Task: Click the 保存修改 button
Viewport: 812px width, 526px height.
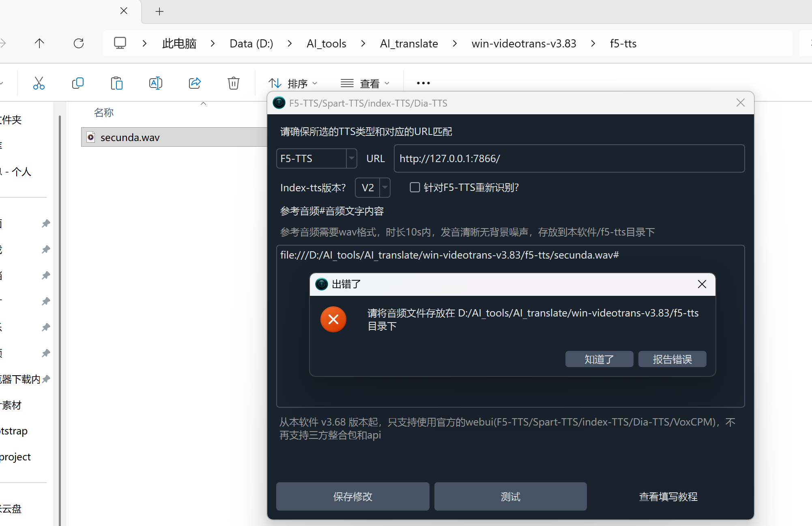Action: point(352,496)
